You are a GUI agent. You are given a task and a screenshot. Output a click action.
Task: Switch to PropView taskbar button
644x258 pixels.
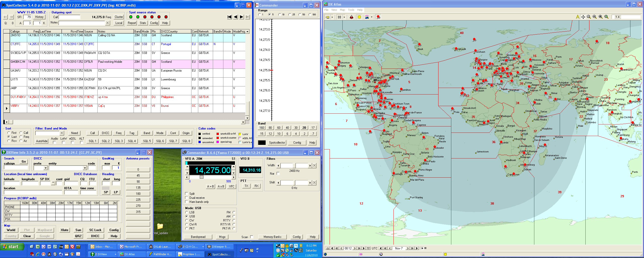(x=190, y=254)
